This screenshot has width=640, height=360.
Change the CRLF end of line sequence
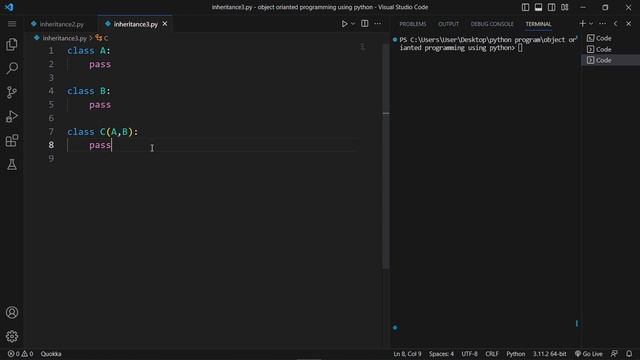[x=492, y=354]
